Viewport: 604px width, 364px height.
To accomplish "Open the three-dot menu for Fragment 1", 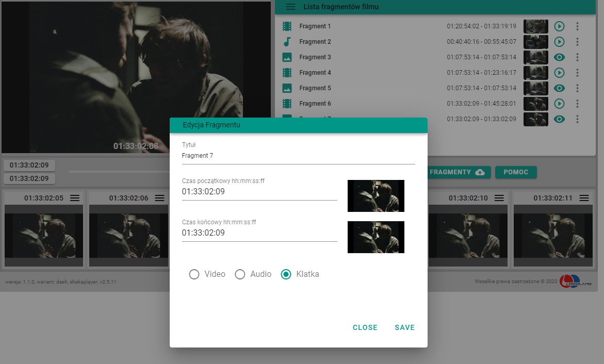I will click(x=577, y=26).
